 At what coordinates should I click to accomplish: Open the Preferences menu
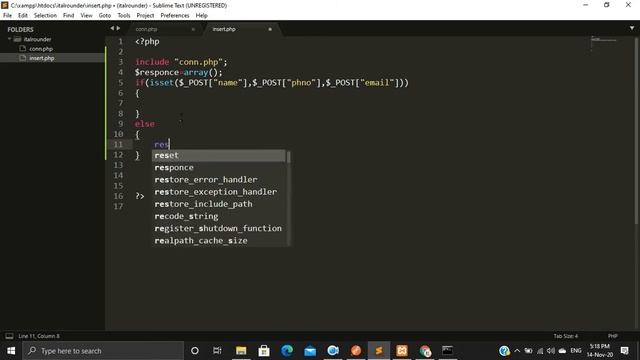(175, 16)
